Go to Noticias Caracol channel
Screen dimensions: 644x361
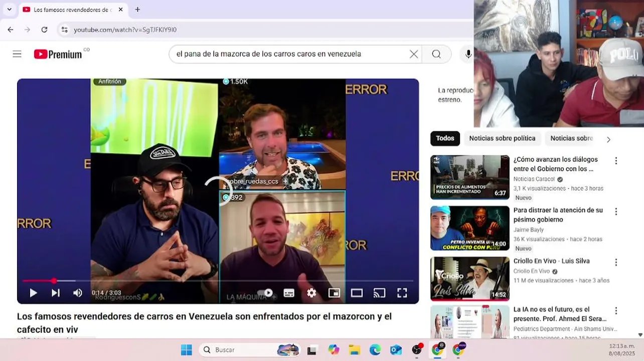tap(534, 179)
